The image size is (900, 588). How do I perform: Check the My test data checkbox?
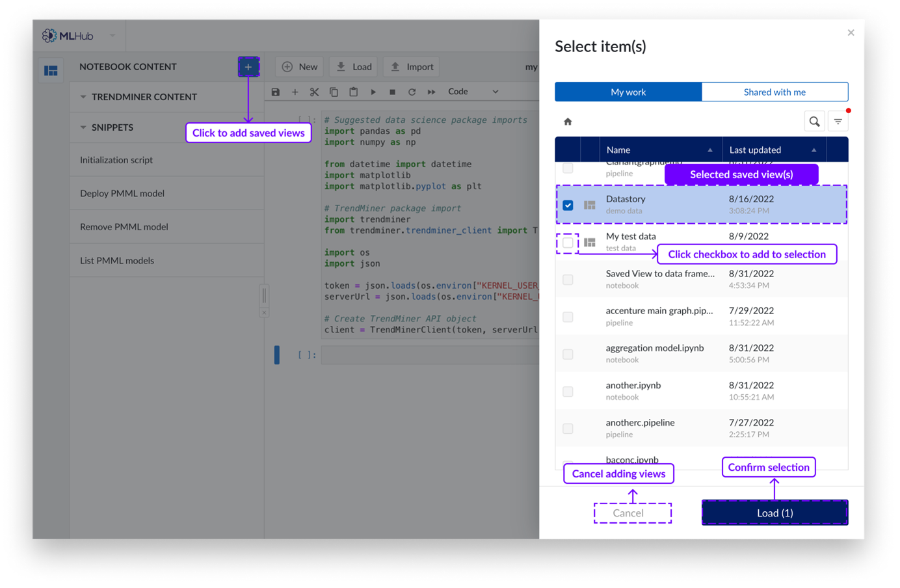pos(568,243)
